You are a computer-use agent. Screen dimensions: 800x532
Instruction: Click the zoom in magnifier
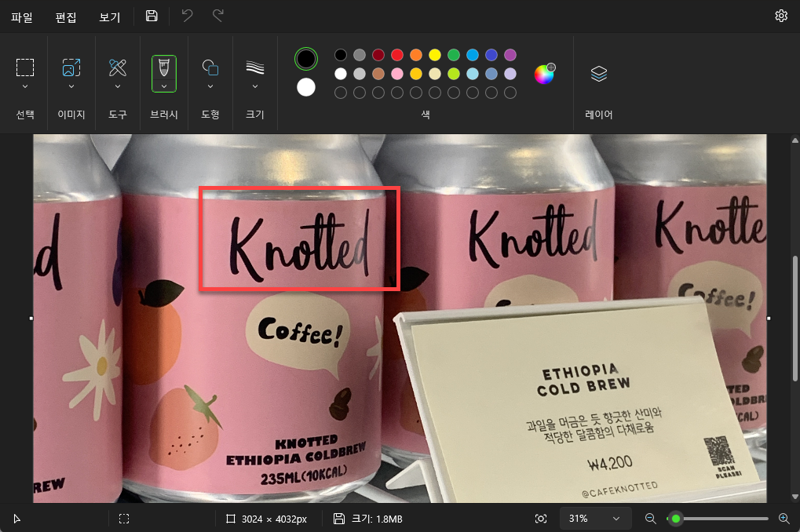(x=784, y=519)
